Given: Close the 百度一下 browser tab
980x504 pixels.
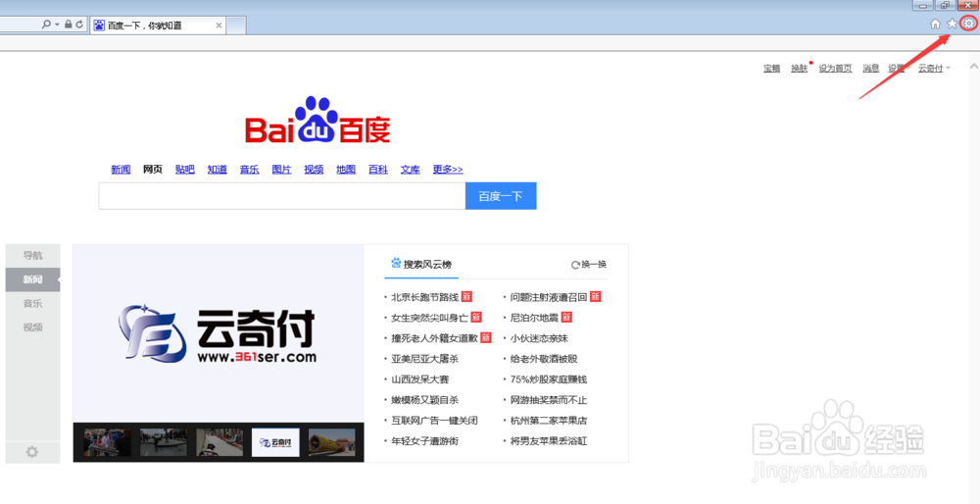Looking at the screenshot, I should click(x=219, y=25).
